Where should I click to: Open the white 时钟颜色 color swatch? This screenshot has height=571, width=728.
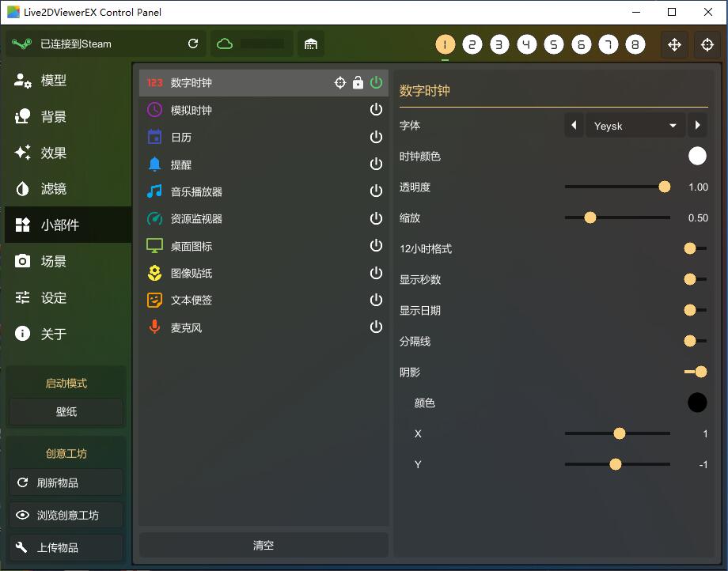pyautogui.click(x=697, y=157)
